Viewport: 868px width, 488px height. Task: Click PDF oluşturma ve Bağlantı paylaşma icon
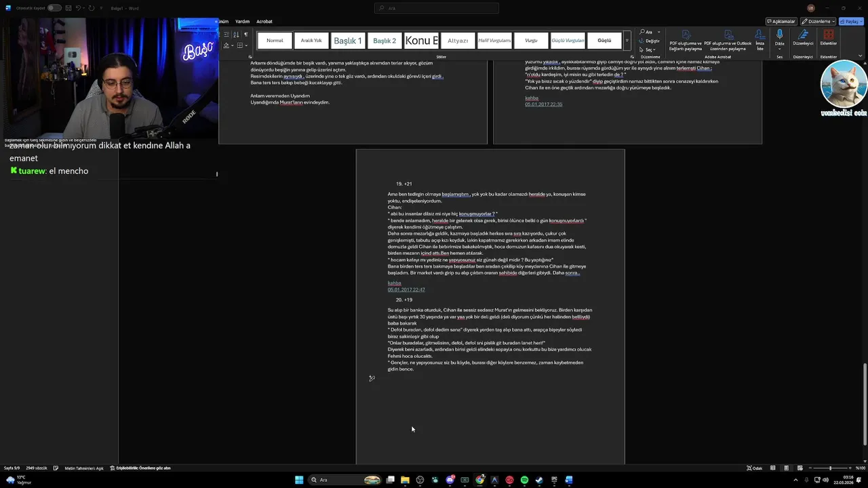coord(686,41)
